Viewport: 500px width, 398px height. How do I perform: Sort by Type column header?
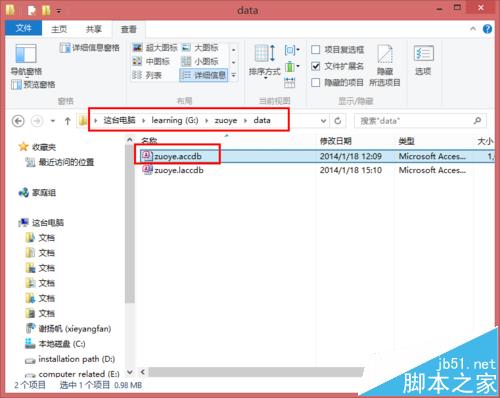[x=406, y=141]
